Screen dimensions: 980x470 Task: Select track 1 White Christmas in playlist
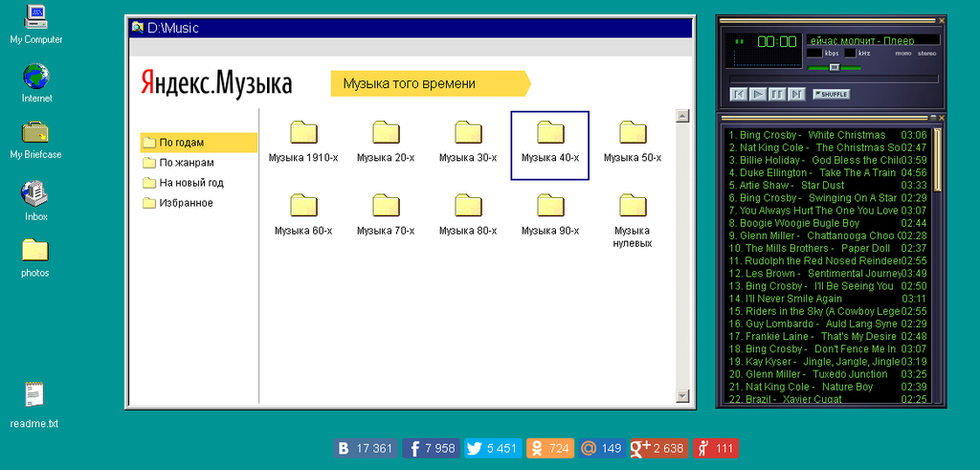tap(828, 135)
